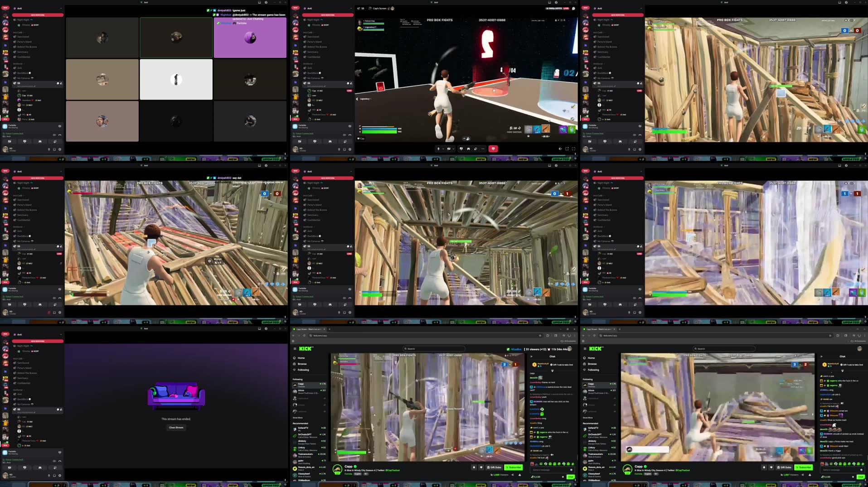Image resolution: width=868 pixels, height=487 pixels.
Task: Toggle noise suppression icon in stream-ended Discord window
Action: click(54, 461)
